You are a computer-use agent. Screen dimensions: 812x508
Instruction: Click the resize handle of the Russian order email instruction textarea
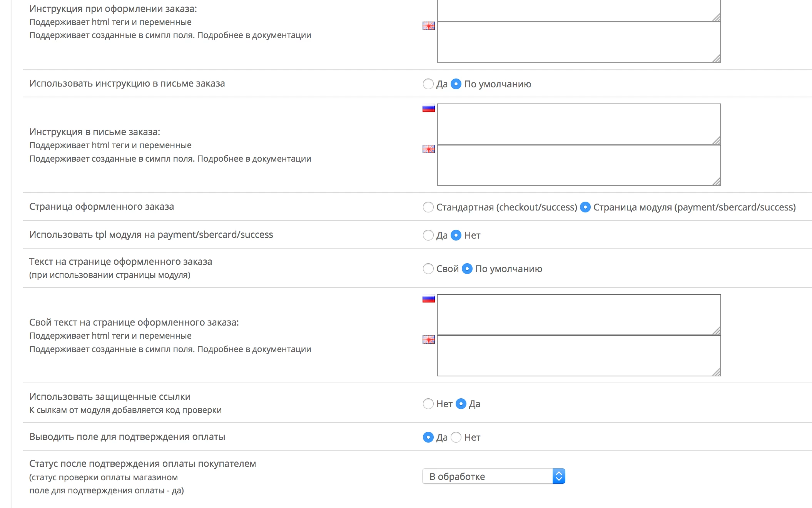(716, 140)
